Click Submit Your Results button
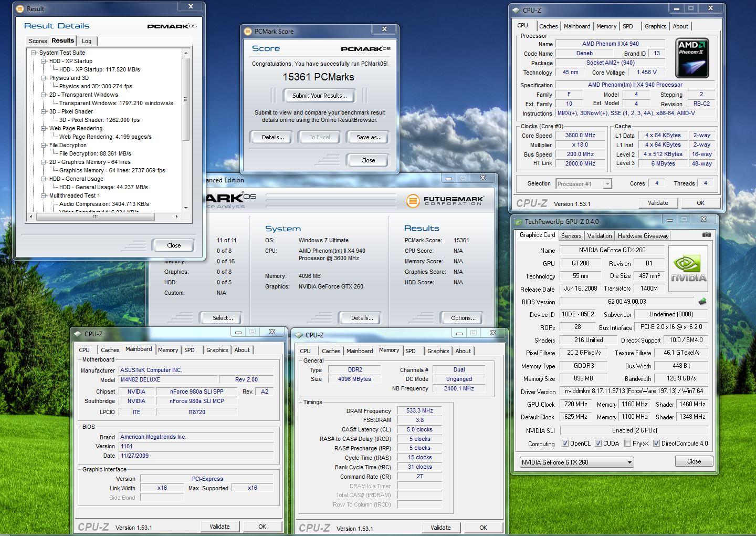 [x=319, y=96]
